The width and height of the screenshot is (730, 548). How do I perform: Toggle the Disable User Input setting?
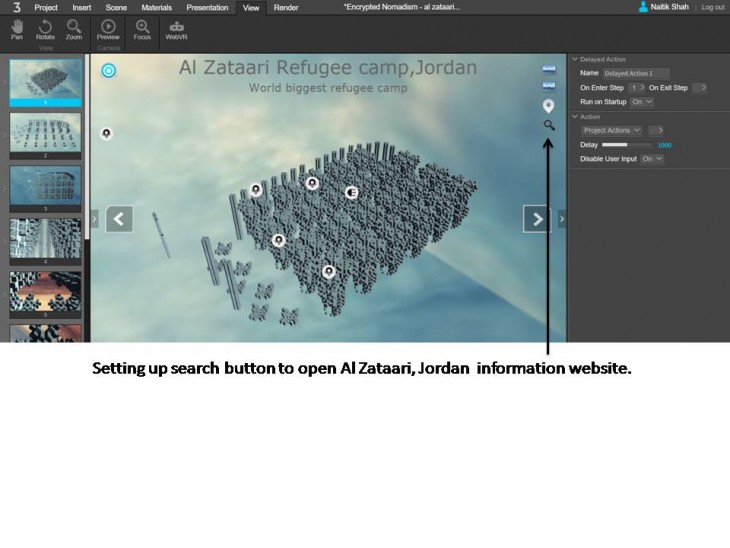coord(652,159)
